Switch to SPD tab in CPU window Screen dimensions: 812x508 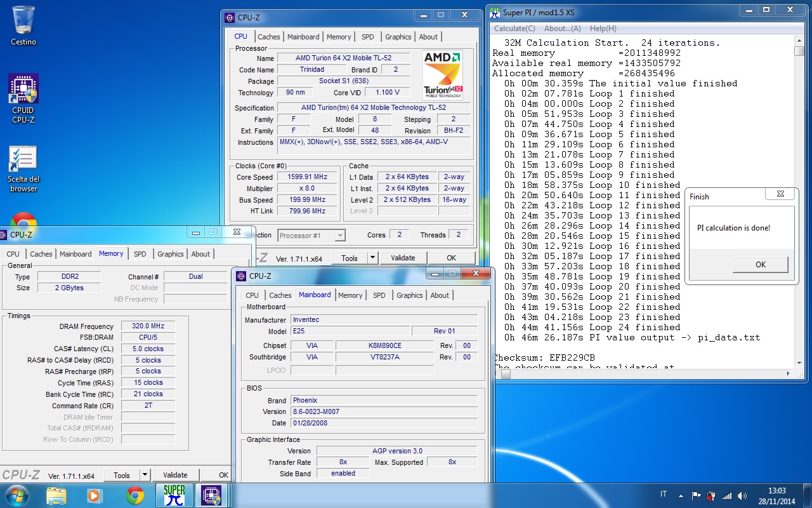click(x=368, y=37)
